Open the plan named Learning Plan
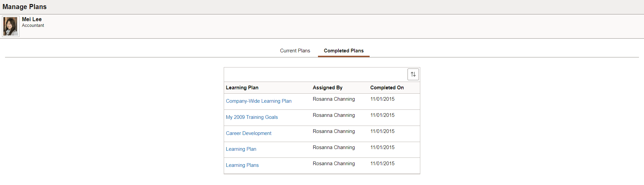This screenshot has width=644, height=185. [x=241, y=149]
